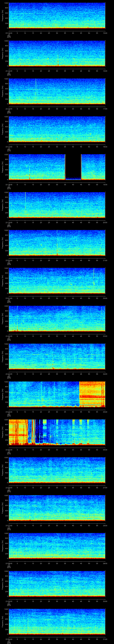The image size is (114, 644).
Task: Click the "27:00" end time label
Action: coord(105,487)
